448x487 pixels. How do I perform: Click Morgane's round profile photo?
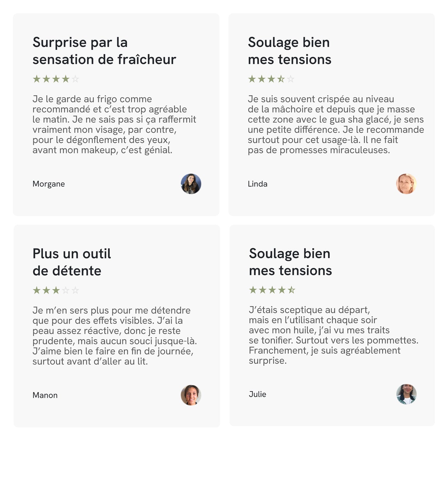[x=191, y=184]
